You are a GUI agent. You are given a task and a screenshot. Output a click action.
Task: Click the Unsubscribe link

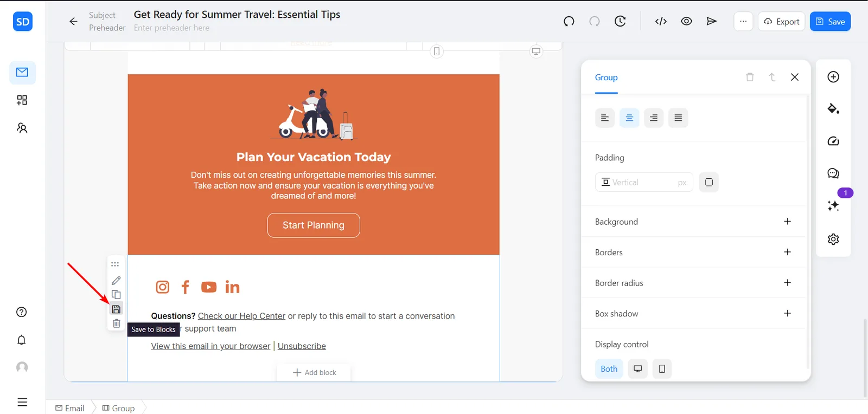(x=302, y=346)
